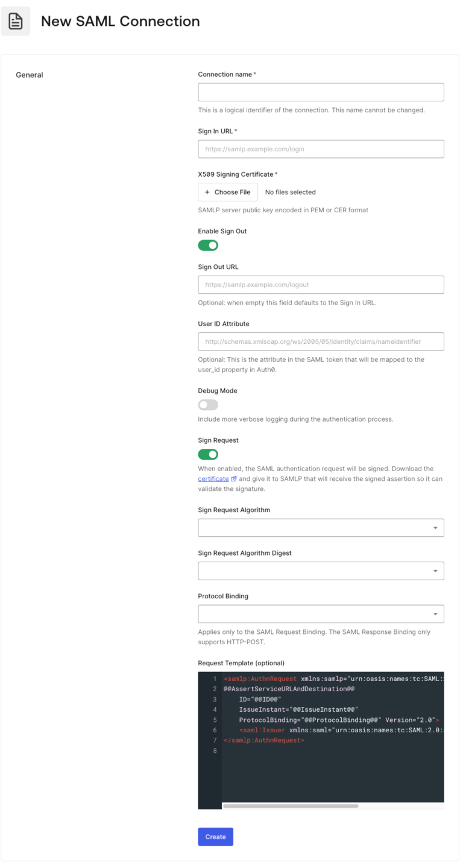The image size is (463, 868).
Task: Click the external link icon after certificate
Action: [233, 478]
